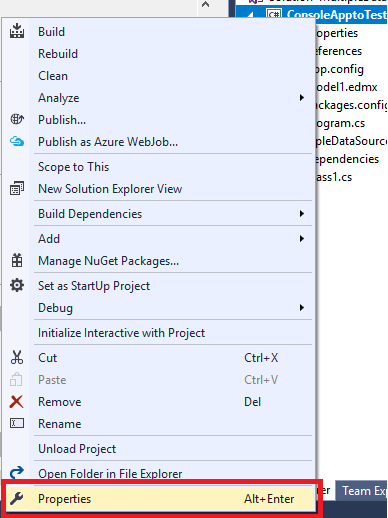The image size is (388, 518).
Task: Select the Properties node in Solution Explorer
Action: [x=336, y=33]
